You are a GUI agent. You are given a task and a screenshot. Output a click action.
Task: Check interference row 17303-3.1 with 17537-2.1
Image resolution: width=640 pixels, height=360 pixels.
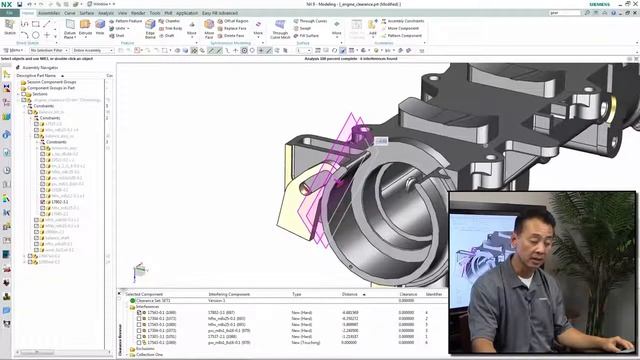pyautogui.click(x=139, y=337)
